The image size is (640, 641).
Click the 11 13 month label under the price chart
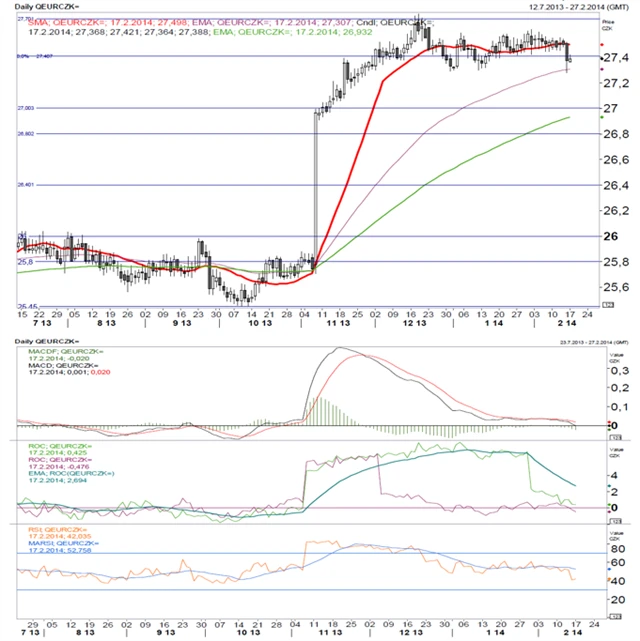338,323
